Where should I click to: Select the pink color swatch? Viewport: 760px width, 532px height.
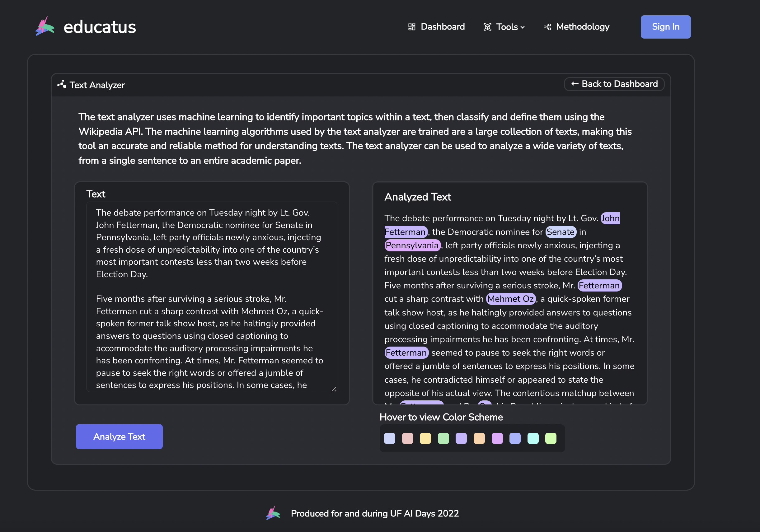click(x=407, y=438)
